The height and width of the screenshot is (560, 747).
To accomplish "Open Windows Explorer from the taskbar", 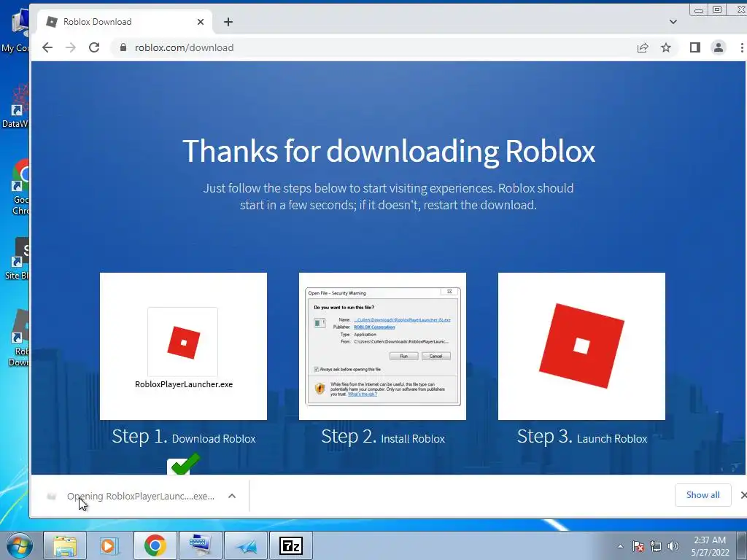I will (65, 545).
